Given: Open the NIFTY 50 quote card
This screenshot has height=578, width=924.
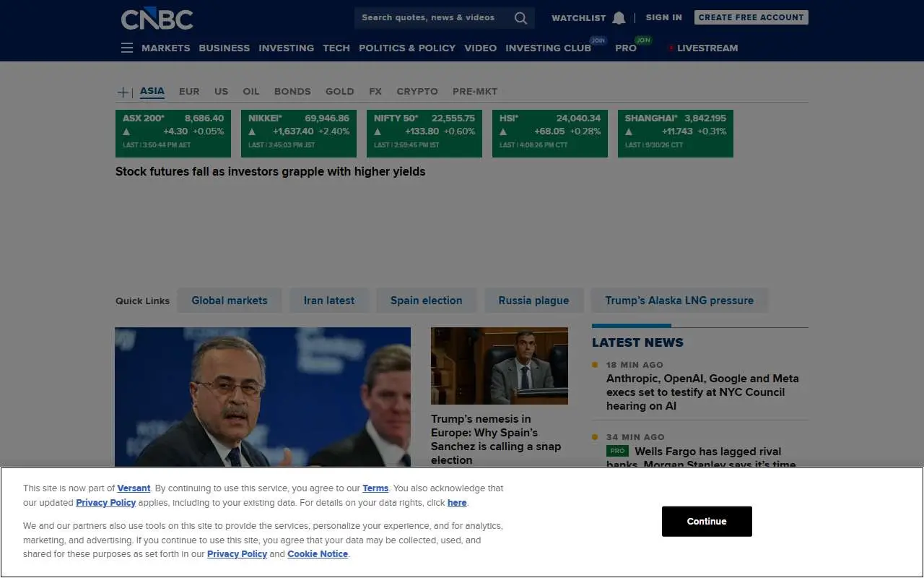Looking at the screenshot, I should pos(424,134).
